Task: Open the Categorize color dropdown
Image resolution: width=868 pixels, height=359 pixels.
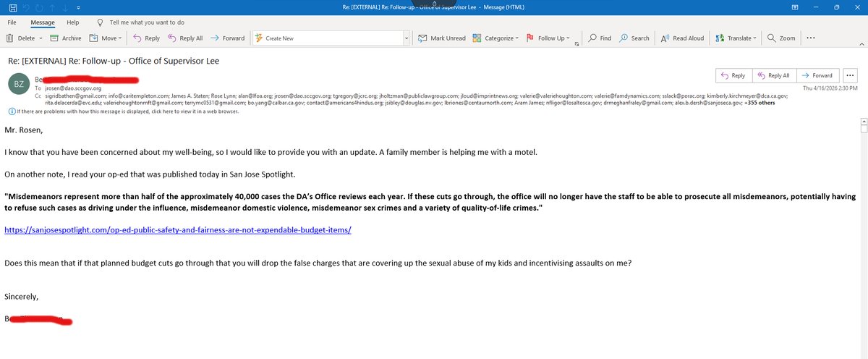Action: pos(495,38)
